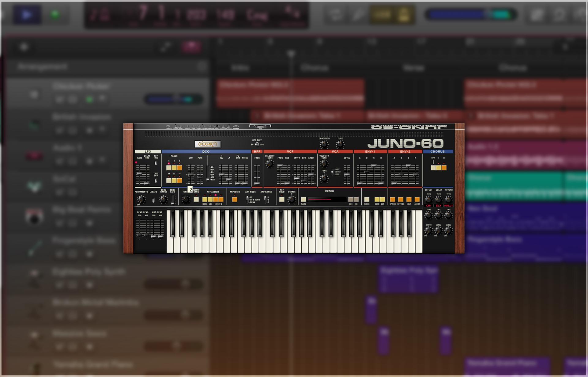Toggle the LEGATO switch

pyautogui.click(x=153, y=200)
